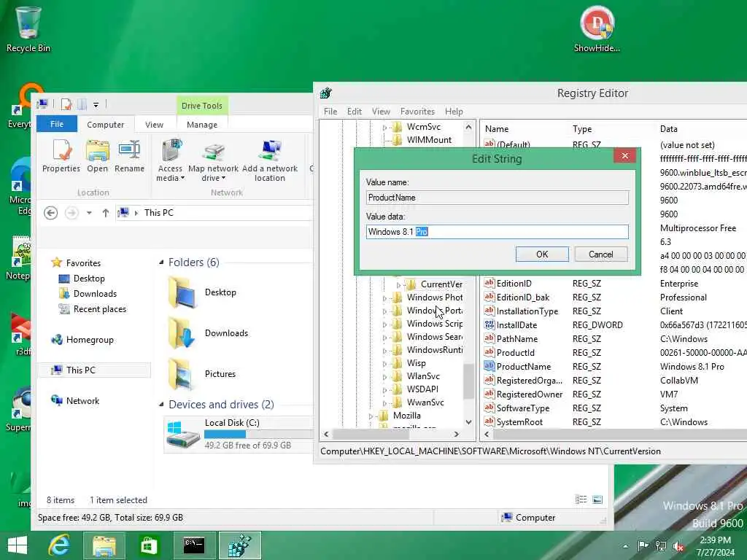Viewport: 747px width, 560px height.
Task: Click Local Disk C: usage bar
Action: 259,435
